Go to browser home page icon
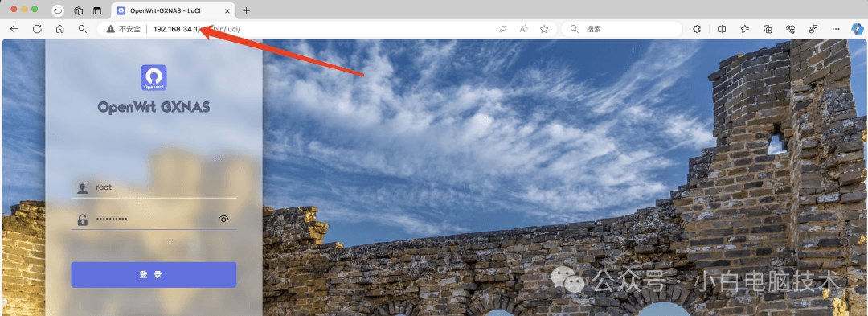Viewport: 868px width, 316px height. [x=59, y=29]
